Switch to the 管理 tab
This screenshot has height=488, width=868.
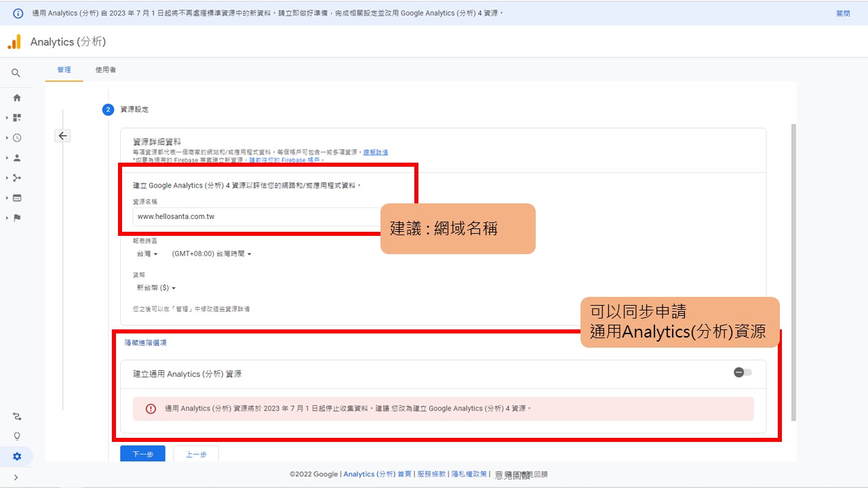(x=64, y=70)
